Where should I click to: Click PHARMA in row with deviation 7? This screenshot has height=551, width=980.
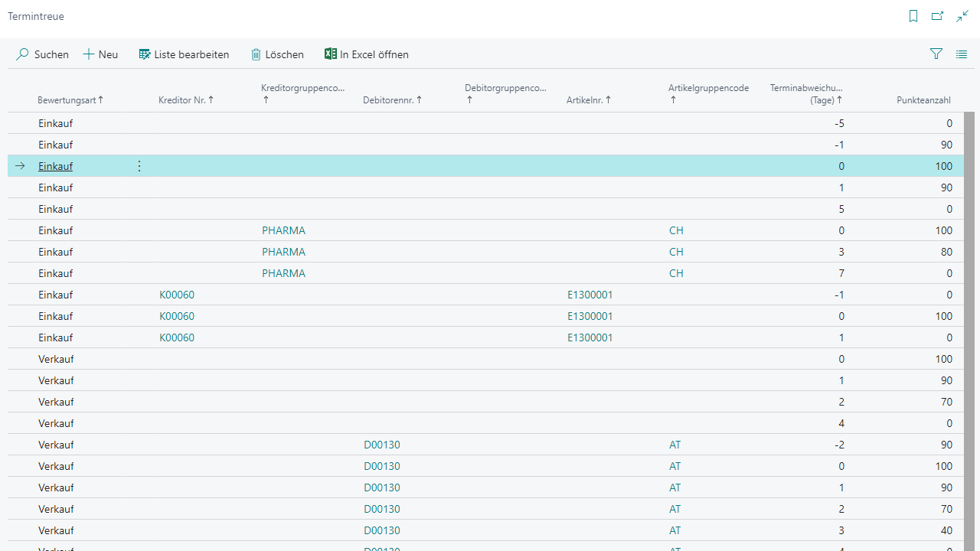click(283, 273)
